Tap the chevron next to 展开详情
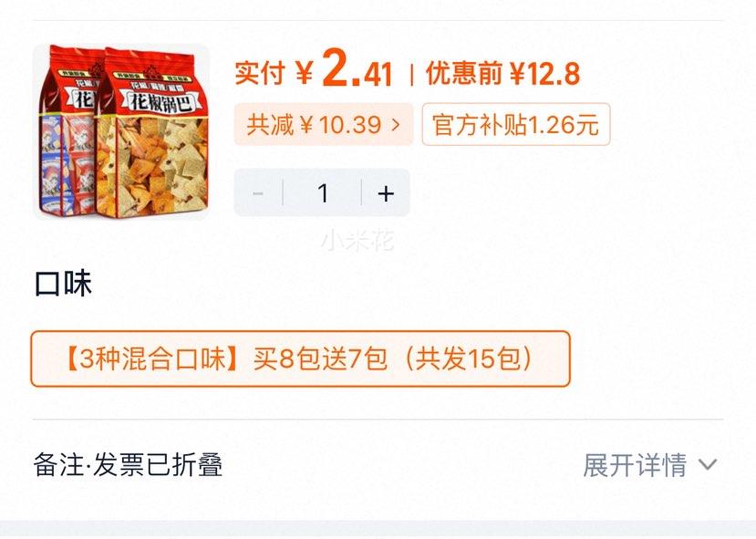The height and width of the screenshot is (539, 756). pyautogui.click(x=708, y=465)
